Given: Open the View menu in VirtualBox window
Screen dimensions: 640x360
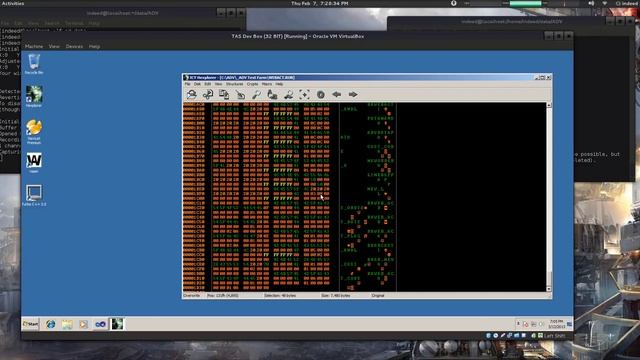Looking at the screenshot, I should coord(54,47).
